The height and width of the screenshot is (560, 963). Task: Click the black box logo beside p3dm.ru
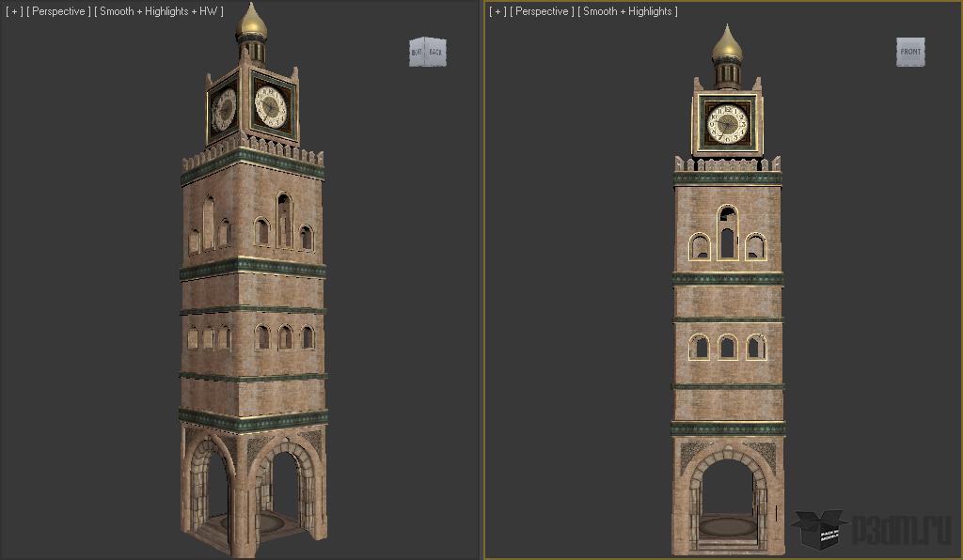tap(818, 531)
